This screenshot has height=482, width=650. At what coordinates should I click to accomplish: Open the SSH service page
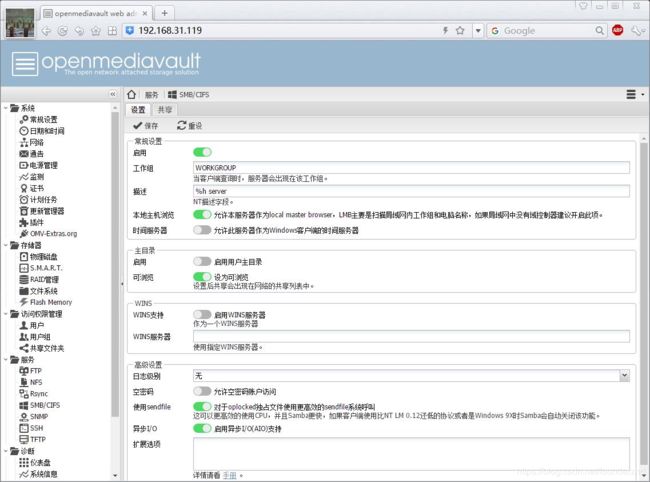(x=31, y=428)
